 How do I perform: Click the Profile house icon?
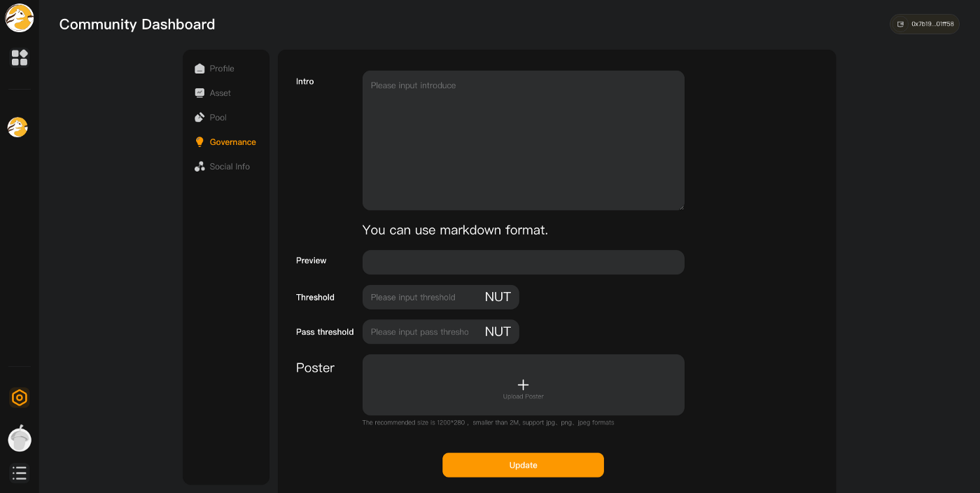click(199, 69)
